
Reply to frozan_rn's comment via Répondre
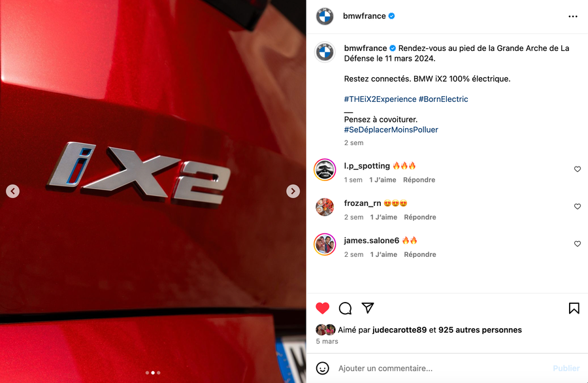pos(420,217)
